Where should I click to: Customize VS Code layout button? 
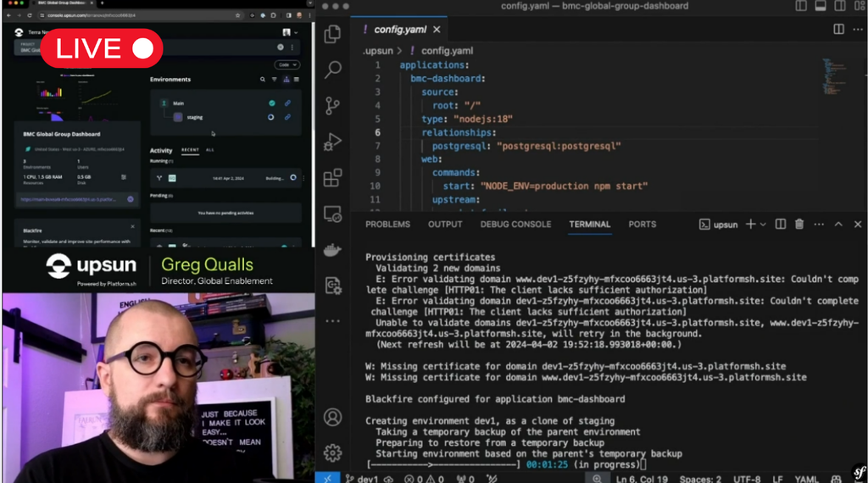860,6
